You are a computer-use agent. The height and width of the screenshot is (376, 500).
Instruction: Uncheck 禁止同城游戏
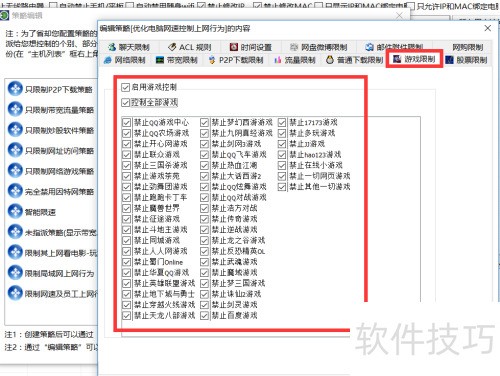click(126, 240)
